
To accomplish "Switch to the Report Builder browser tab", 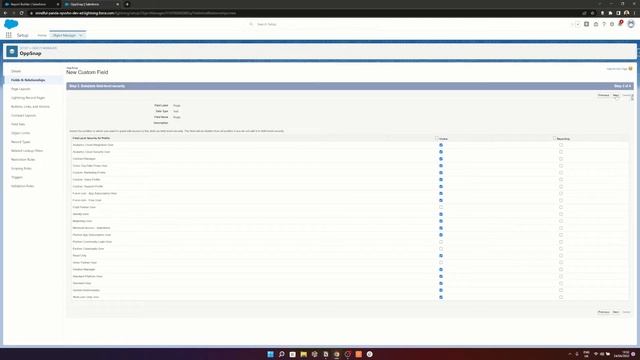I will point(31,4).
